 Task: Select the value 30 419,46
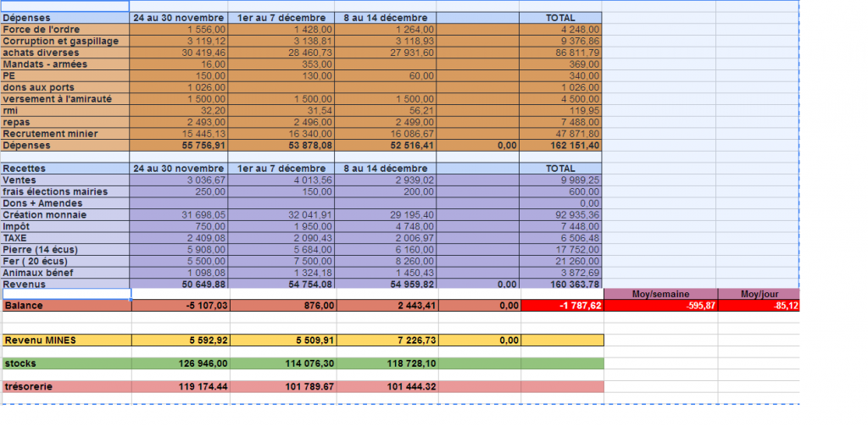178,53
